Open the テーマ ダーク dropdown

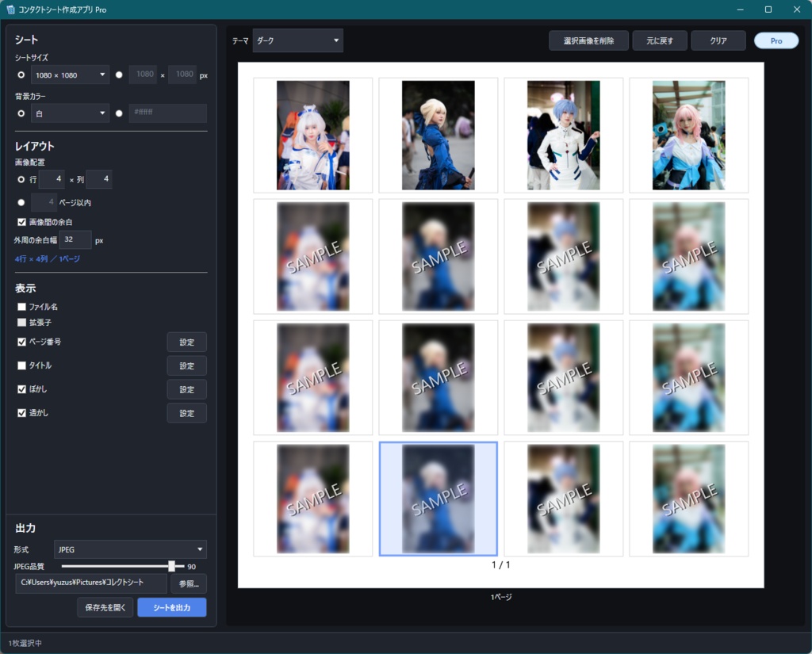(x=298, y=40)
